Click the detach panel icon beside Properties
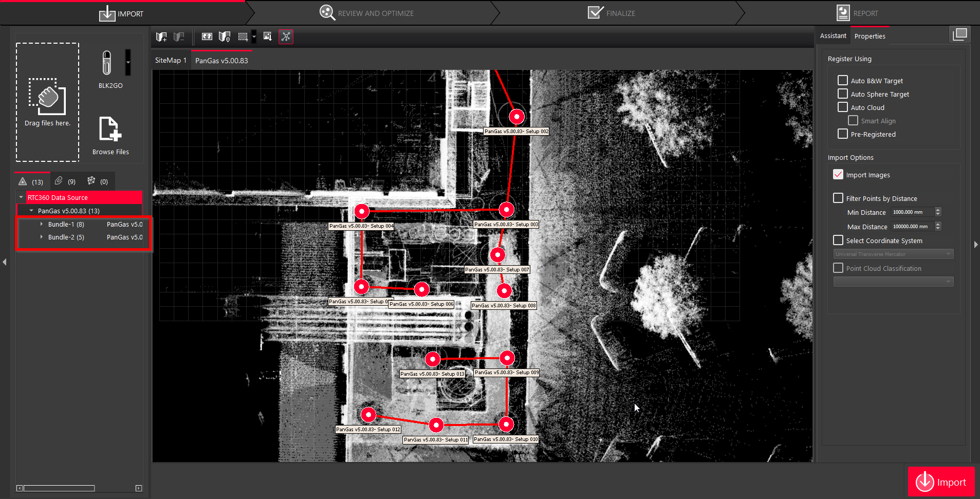Image resolution: width=980 pixels, height=499 pixels. [x=959, y=34]
